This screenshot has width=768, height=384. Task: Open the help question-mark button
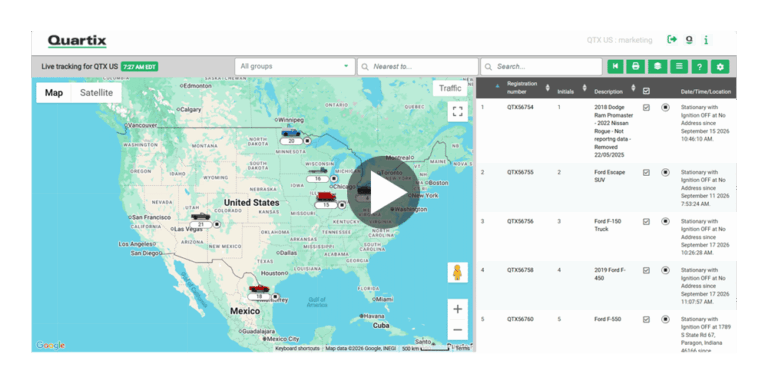pyautogui.click(x=699, y=67)
